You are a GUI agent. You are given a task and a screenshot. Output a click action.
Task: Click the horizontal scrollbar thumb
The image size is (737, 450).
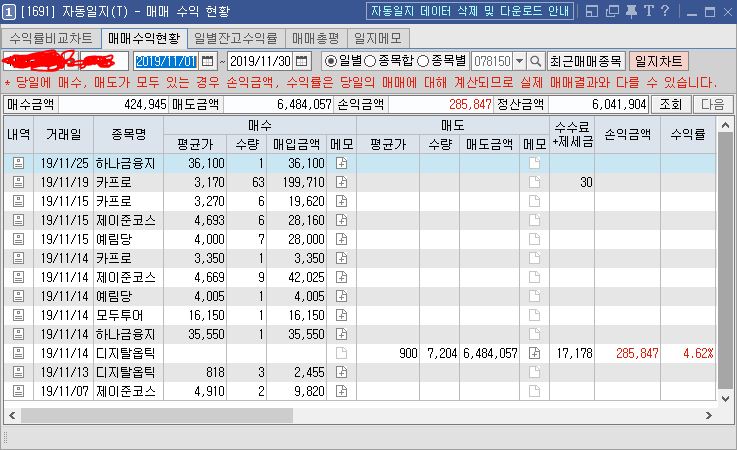click(x=157, y=416)
